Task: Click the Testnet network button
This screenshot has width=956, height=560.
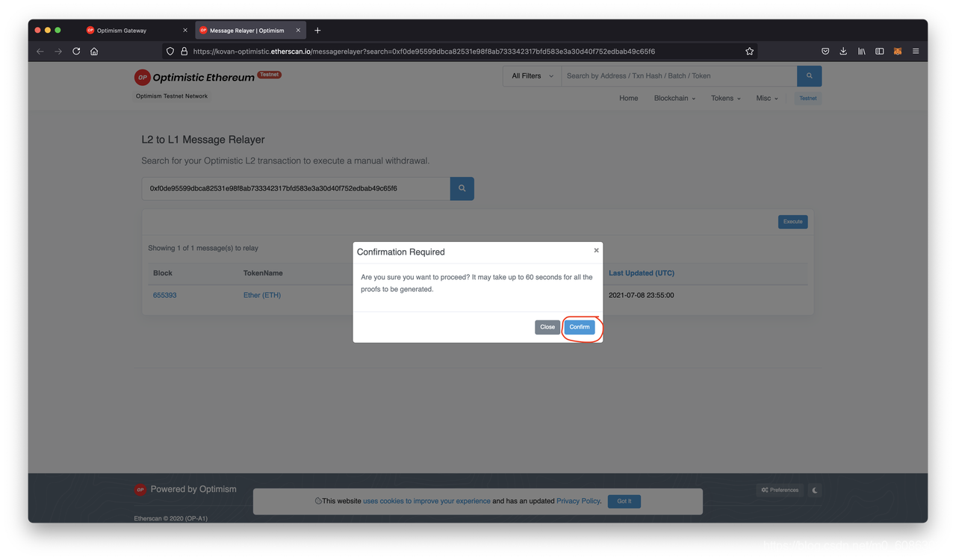Action: coord(808,99)
